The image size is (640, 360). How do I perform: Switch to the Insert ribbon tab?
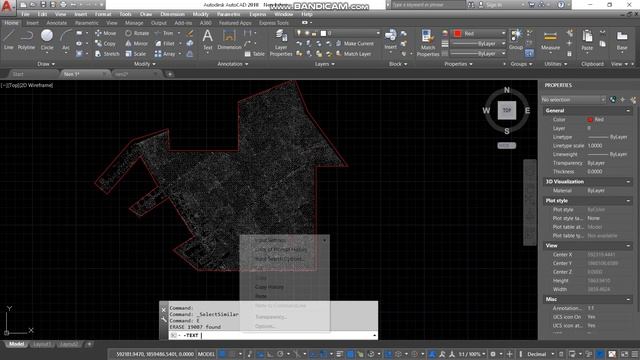pyautogui.click(x=33, y=23)
